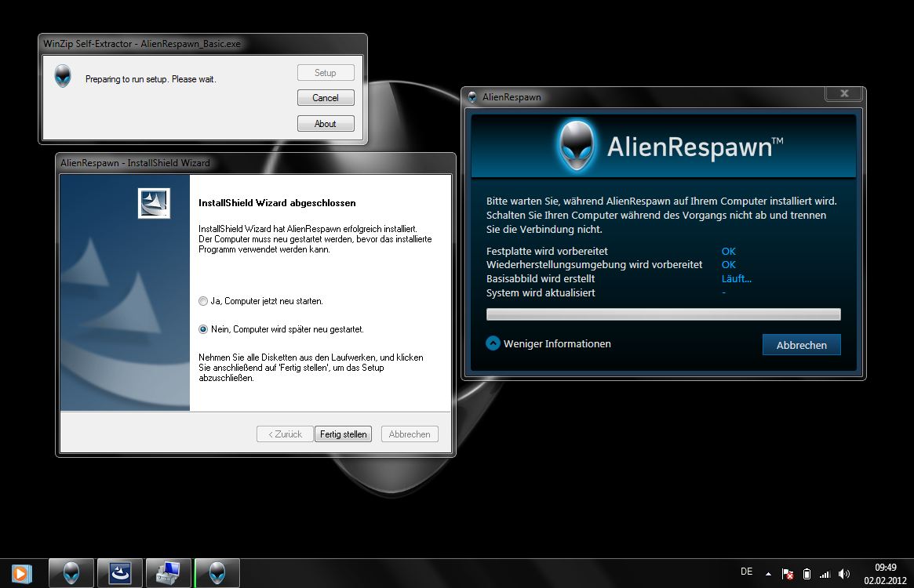Click the Cancel button in WinZip Self-Extractor
The height and width of the screenshot is (588, 914).
tap(326, 98)
